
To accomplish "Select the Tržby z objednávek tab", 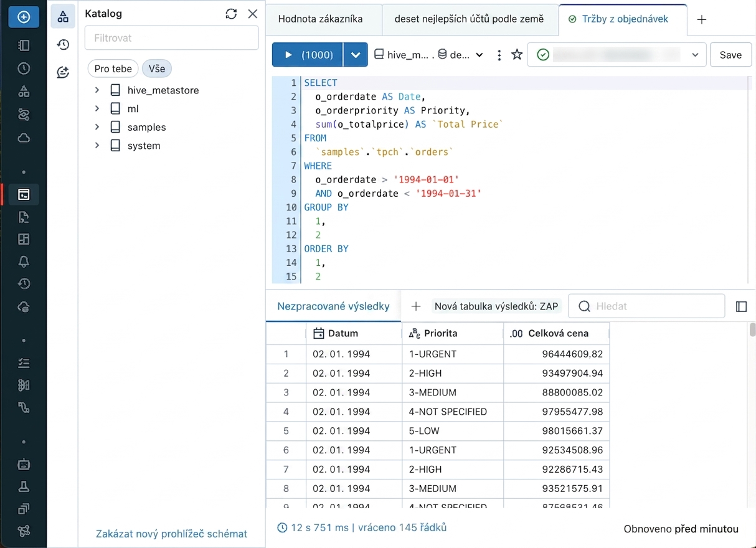I will pyautogui.click(x=623, y=19).
